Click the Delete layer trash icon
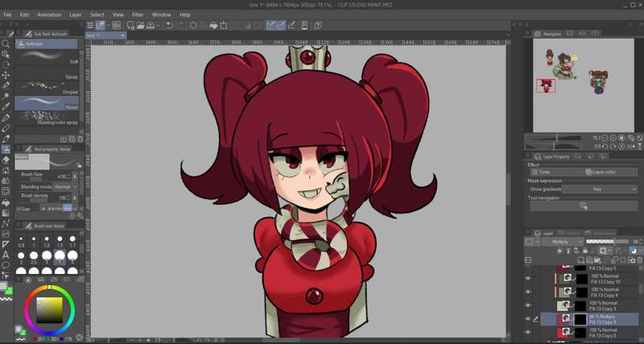The image size is (644, 344). [x=640, y=260]
